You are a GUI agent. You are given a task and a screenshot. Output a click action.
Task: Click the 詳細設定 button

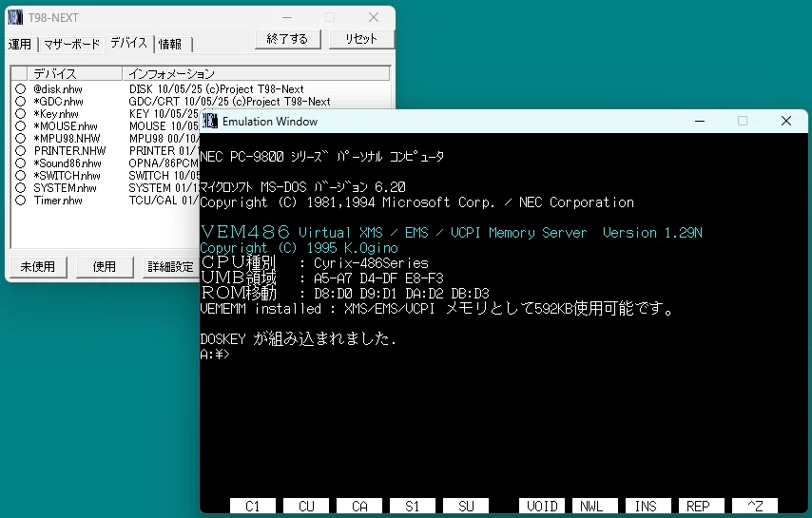170,267
